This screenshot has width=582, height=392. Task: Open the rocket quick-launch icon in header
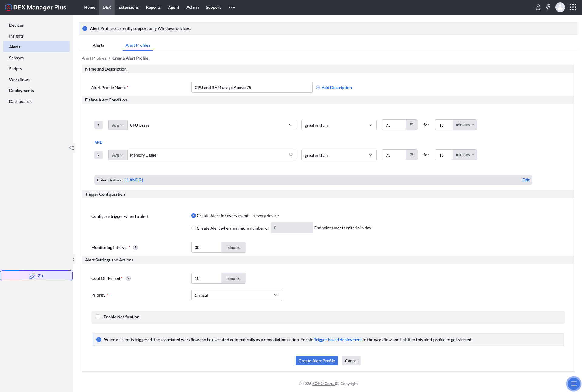538,7
